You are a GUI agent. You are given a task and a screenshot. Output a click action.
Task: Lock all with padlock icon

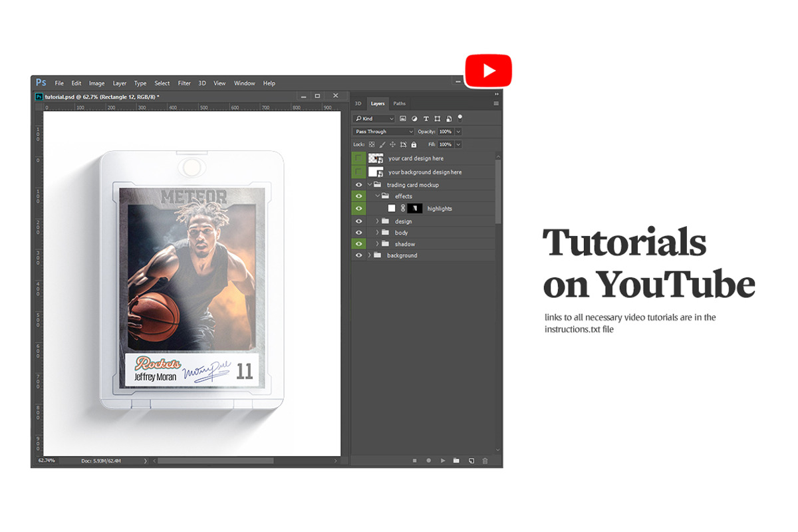[x=414, y=144]
